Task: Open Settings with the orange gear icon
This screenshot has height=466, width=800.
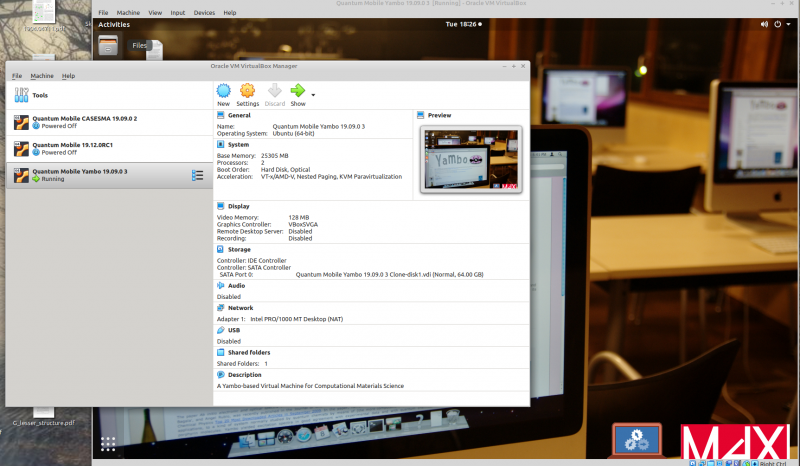Action: click(247, 91)
